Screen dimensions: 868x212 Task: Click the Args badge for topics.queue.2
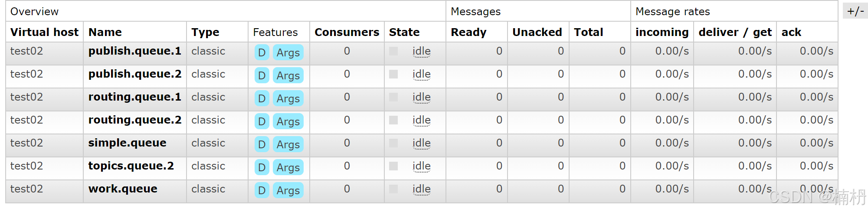pyautogui.click(x=288, y=168)
